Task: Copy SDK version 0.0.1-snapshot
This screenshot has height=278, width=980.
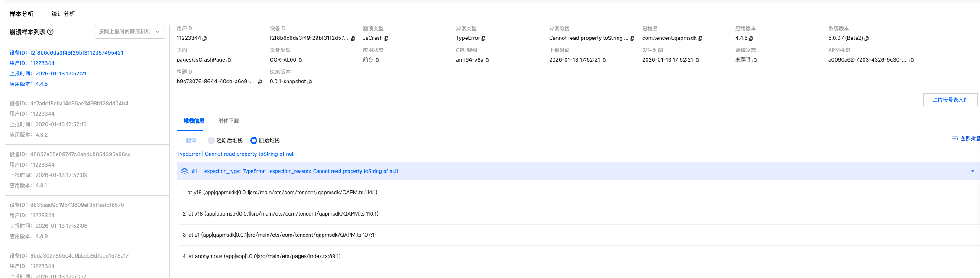Action: tap(310, 82)
